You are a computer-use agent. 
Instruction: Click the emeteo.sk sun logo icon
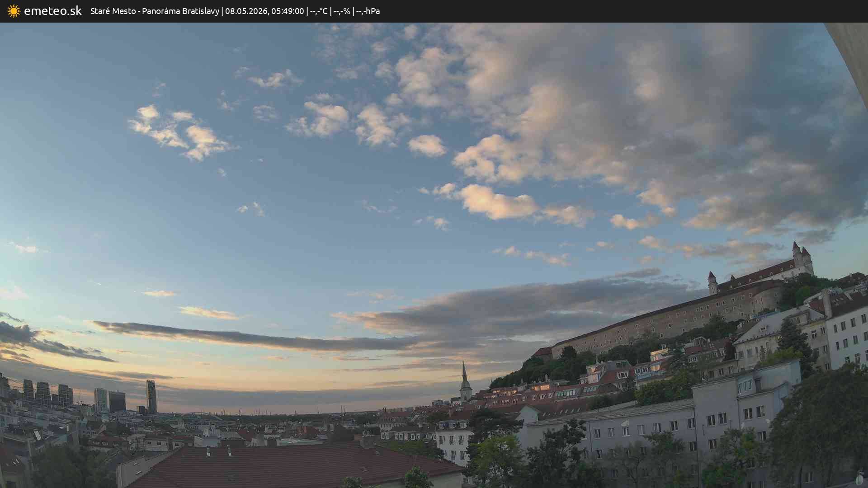click(14, 11)
